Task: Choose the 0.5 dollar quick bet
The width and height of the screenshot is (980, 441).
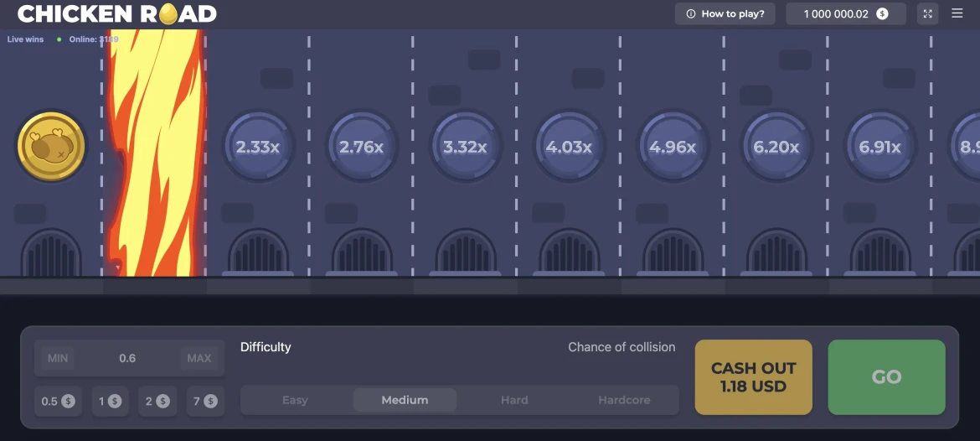Action: pos(58,401)
